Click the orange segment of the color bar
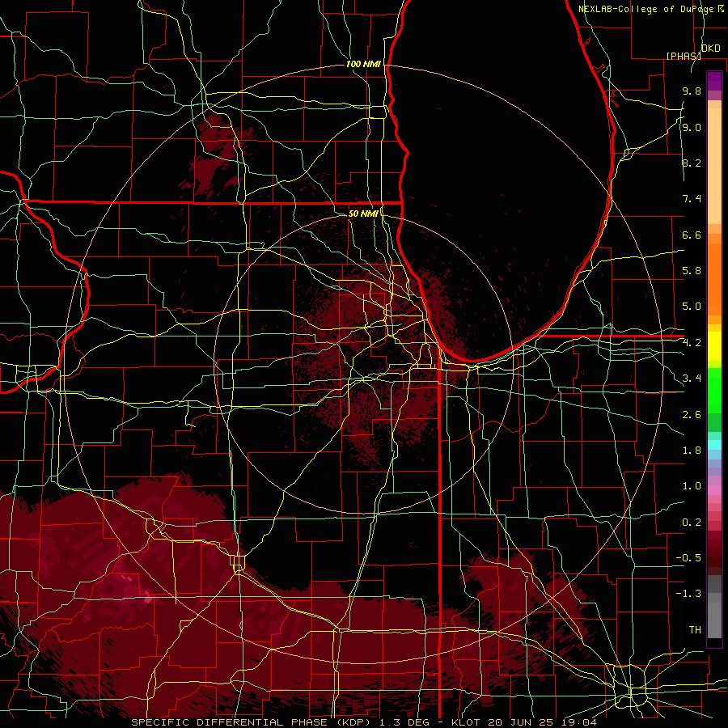The width and height of the screenshot is (728, 728). click(714, 278)
